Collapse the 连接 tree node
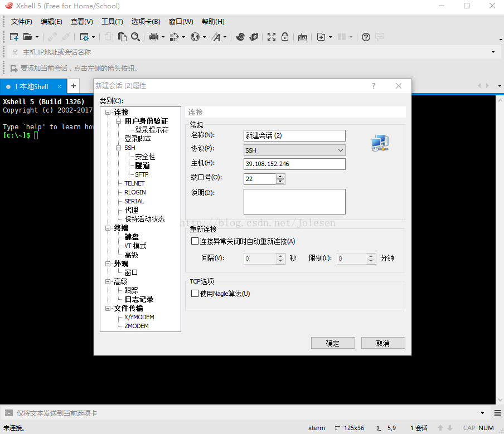504x434 pixels. [x=108, y=112]
